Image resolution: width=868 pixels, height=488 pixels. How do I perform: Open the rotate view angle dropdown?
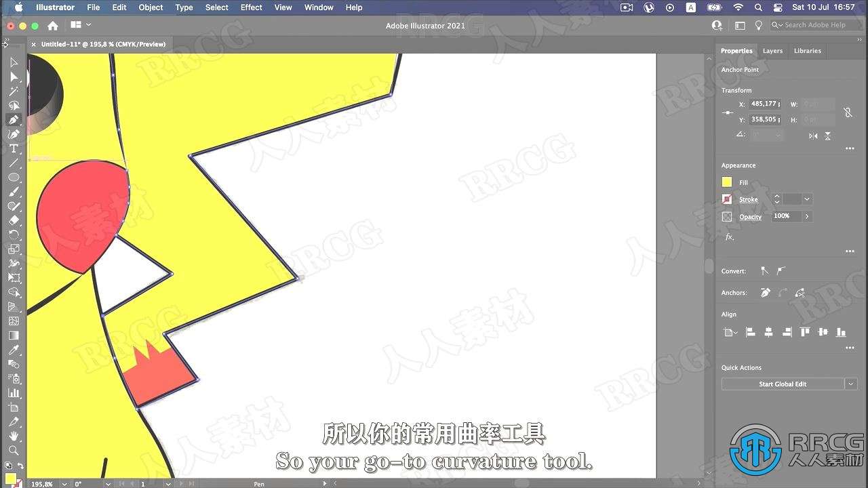[x=108, y=484]
